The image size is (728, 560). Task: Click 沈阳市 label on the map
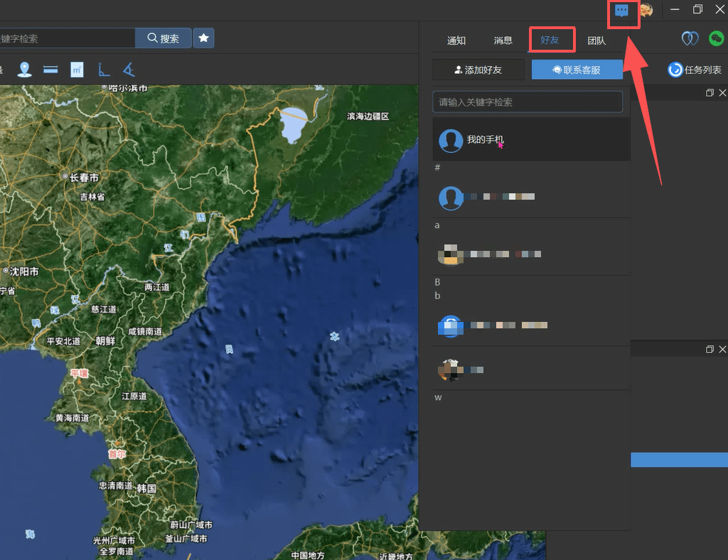24,271
